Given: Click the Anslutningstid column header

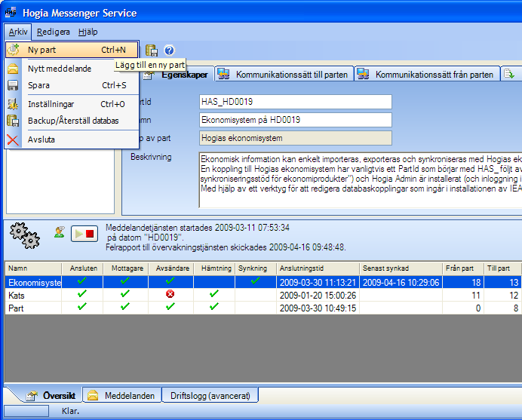Looking at the screenshot, I should pyautogui.click(x=318, y=268).
